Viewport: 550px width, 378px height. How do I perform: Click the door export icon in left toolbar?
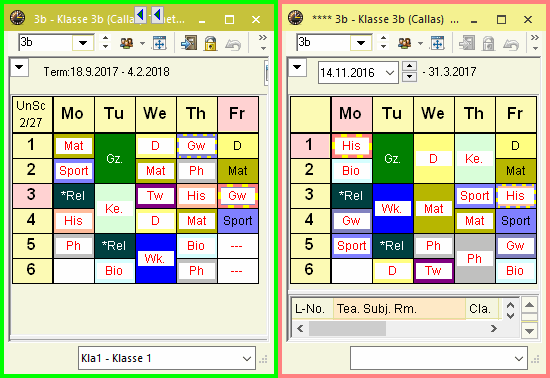(189, 43)
